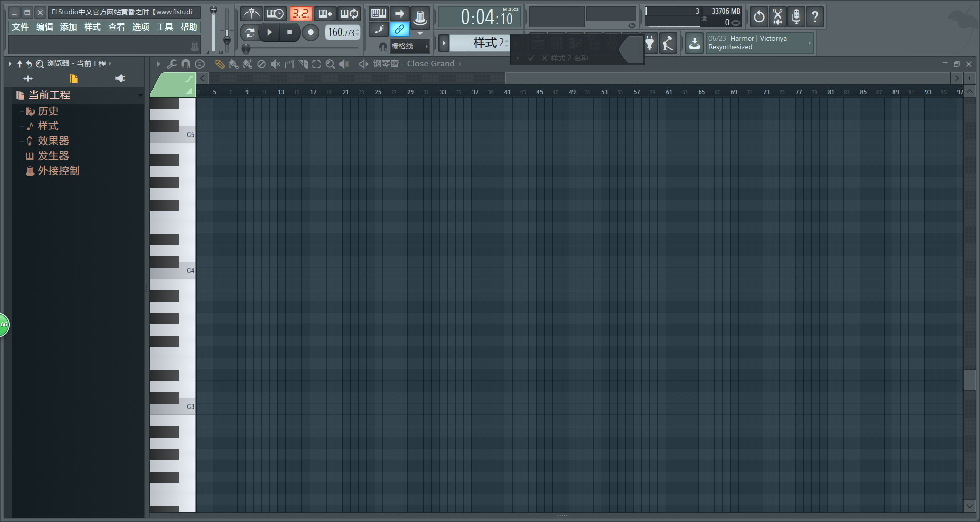Open the 选项 menu
980x522 pixels.
141,27
